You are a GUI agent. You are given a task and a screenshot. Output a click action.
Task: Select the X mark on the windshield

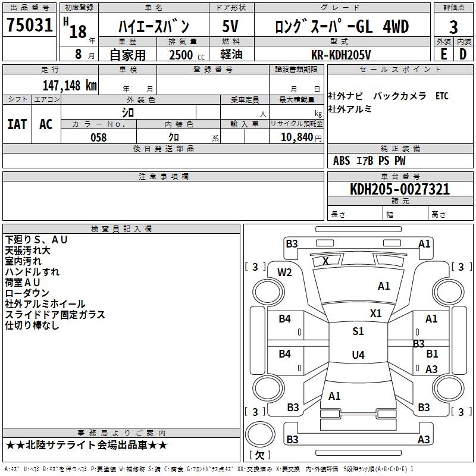325,261
